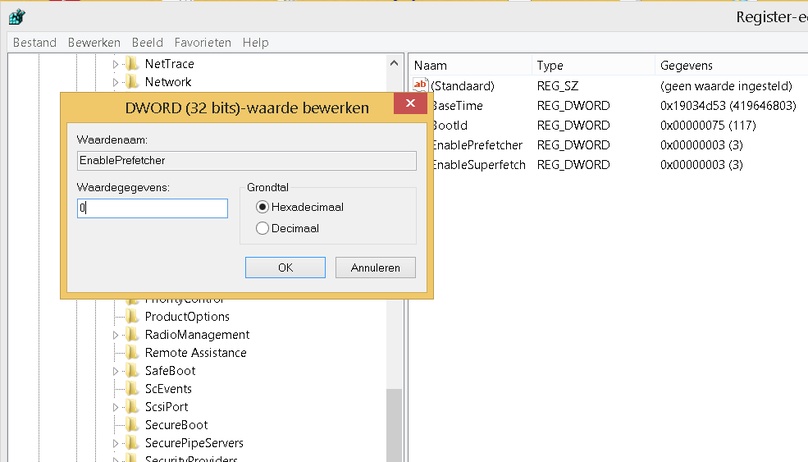This screenshot has width=808, height=462.
Task: Click the Register-editor app icon in title bar
Action: click(x=16, y=17)
